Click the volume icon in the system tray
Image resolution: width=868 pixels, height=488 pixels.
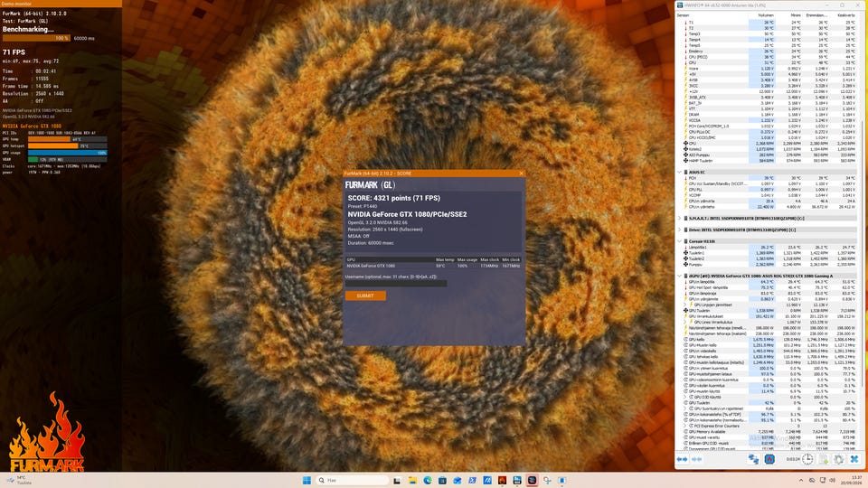pos(833,480)
